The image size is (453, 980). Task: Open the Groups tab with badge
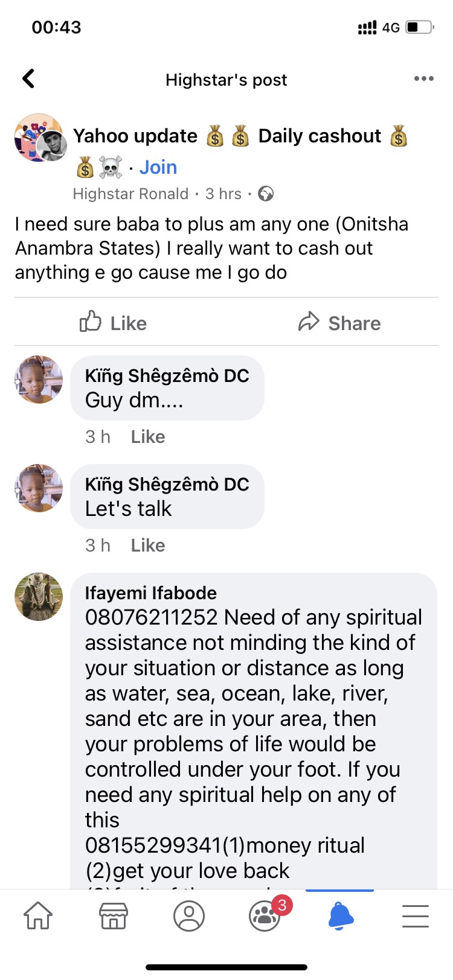pyautogui.click(x=266, y=915)
